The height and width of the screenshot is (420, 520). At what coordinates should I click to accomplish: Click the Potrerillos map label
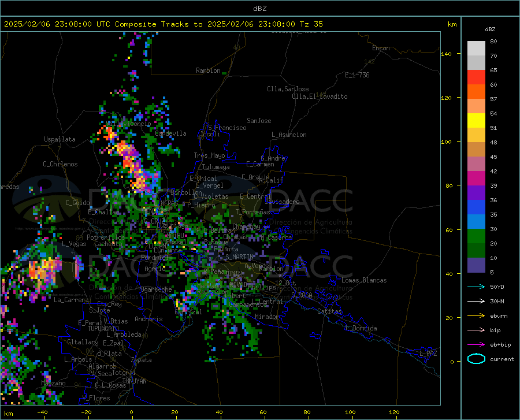pos(106,237)
